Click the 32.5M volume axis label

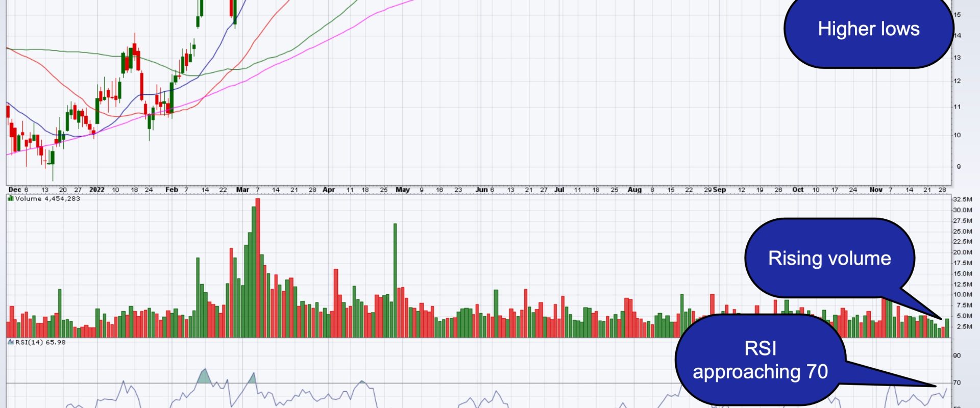tap(963, 199)
